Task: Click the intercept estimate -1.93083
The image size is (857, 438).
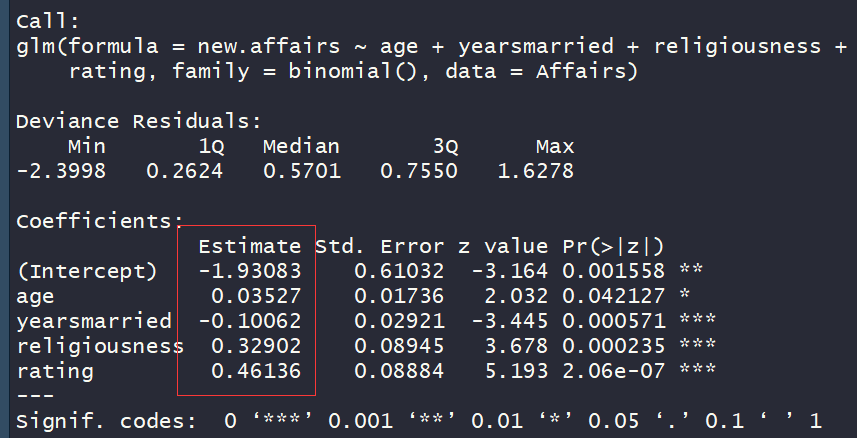Action: tap(257, 271)
